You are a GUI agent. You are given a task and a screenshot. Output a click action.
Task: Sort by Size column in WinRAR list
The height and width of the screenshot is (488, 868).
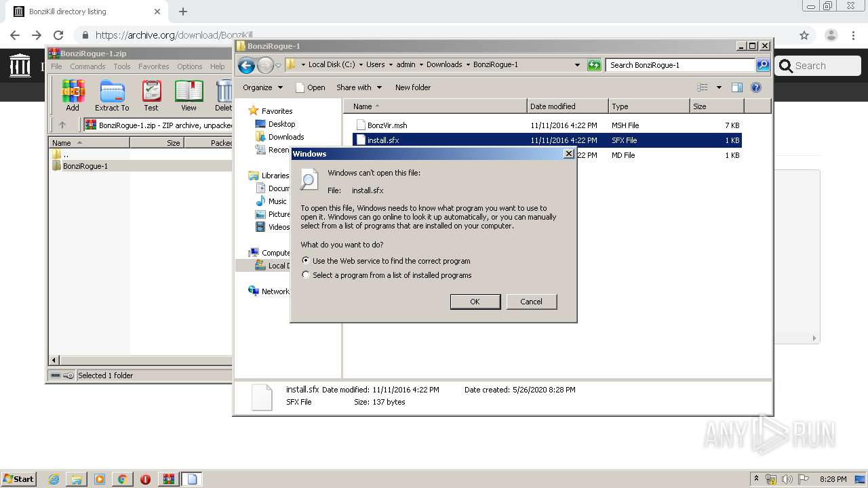(157, 143)
